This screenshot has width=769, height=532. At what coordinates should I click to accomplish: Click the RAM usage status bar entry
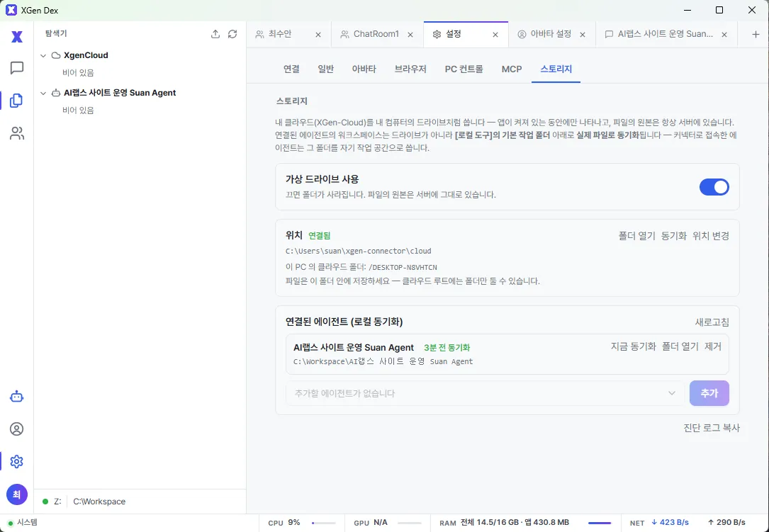525,523
